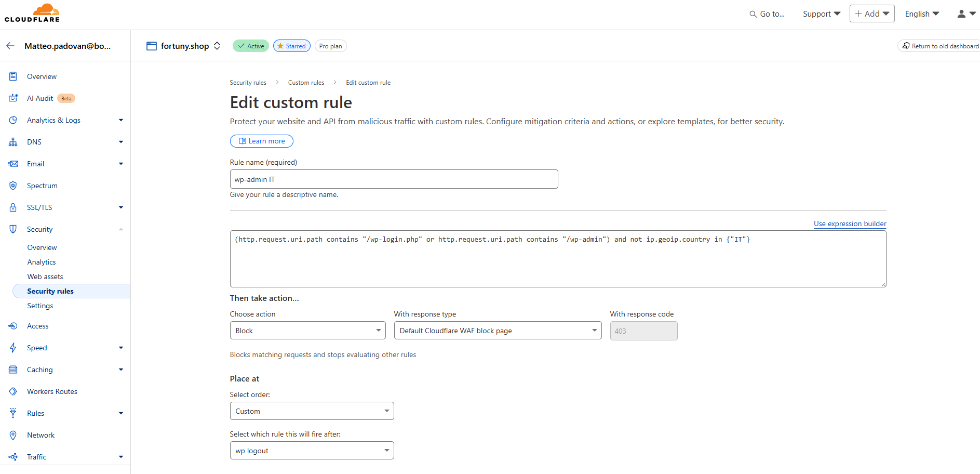Expand the Caching section

point(121,370)
